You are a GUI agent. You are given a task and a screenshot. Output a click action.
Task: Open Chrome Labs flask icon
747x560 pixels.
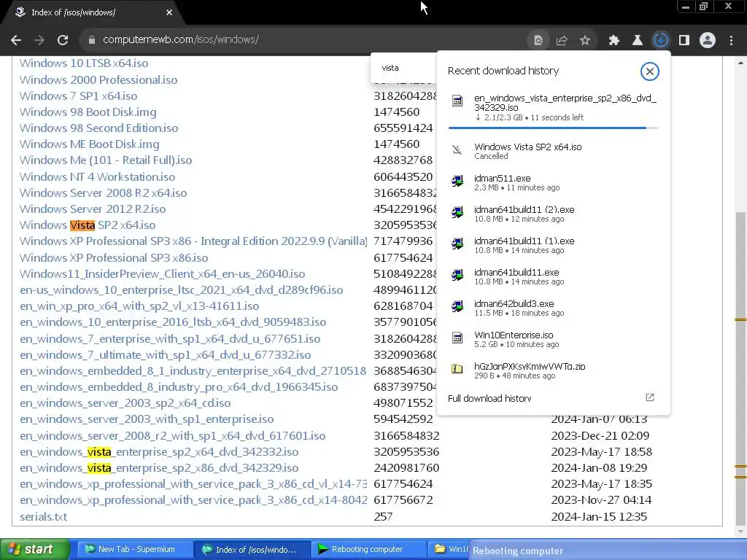pos(638,41)
